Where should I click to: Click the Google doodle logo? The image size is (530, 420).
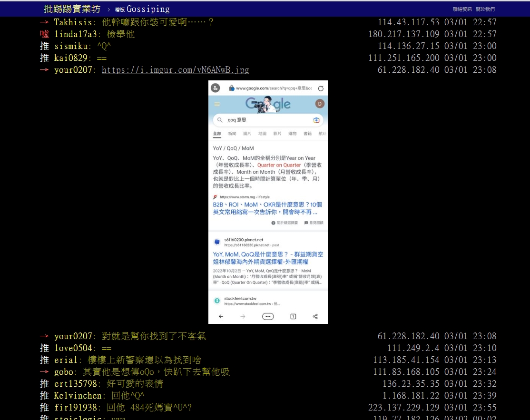click(268, 104)
